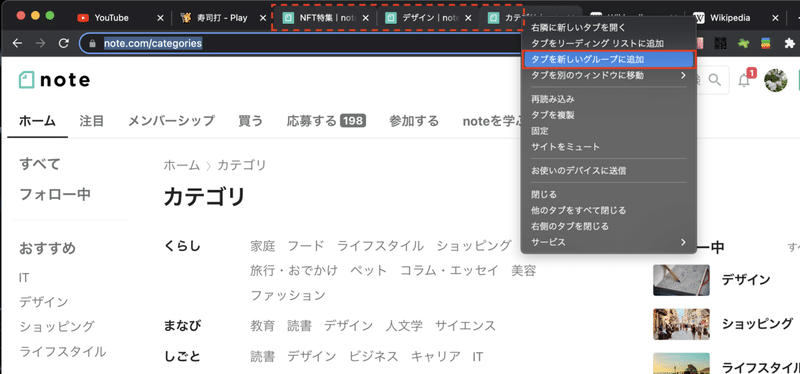This screenshot has height=374, width=800.
Task: Select フォロー中 in the left sidebar
Action: (x=55, y=194)
